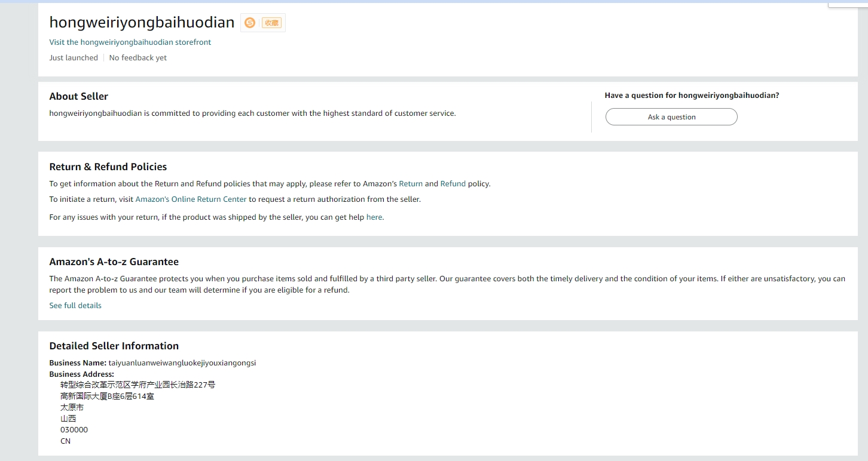Click the 'Have a question for' heading
868x461 pixels.
click(692, 96)
